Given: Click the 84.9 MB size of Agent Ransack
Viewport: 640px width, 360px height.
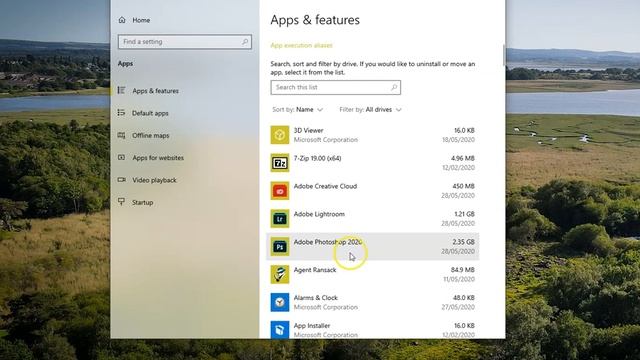Looking at the screenshot, I should [462, 270].
